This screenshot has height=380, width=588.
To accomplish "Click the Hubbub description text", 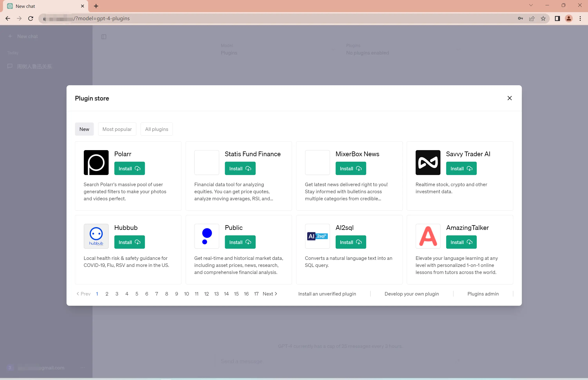I will click(x=126, y=262).
